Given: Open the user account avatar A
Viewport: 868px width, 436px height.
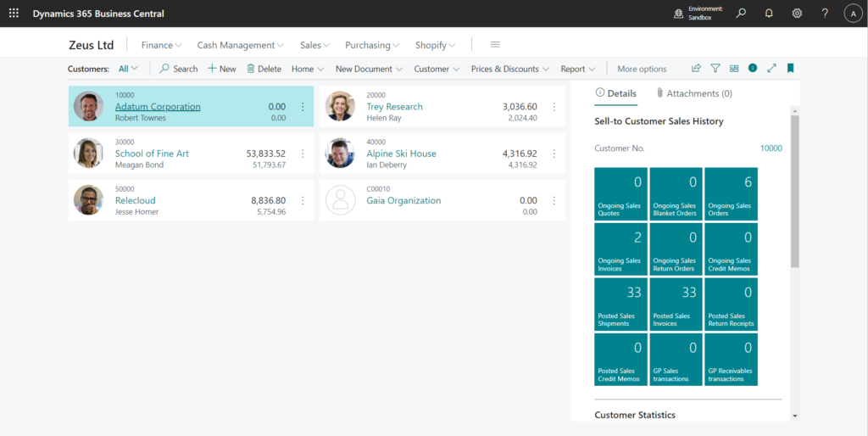Looking at the screenshot, I should pyautogui.click(x=853, y=14).
